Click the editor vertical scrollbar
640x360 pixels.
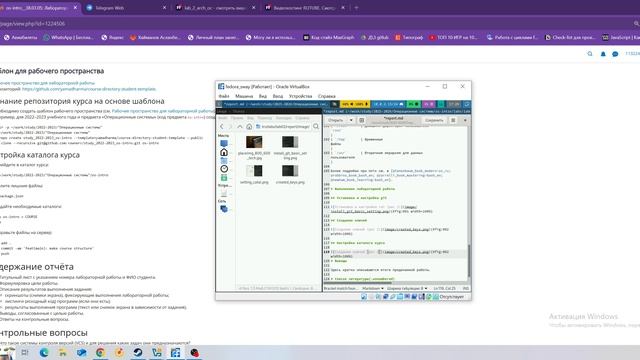tap(469, 261)
